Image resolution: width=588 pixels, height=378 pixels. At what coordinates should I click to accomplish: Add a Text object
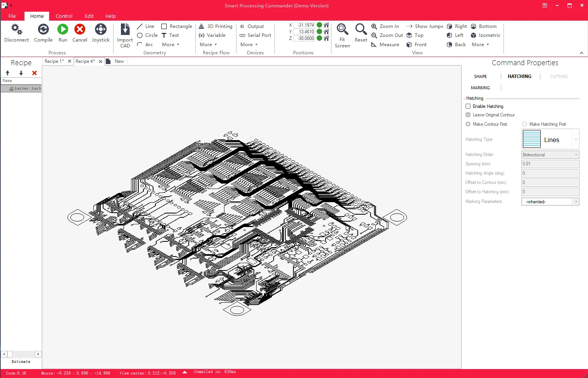(x=170, y=35)
